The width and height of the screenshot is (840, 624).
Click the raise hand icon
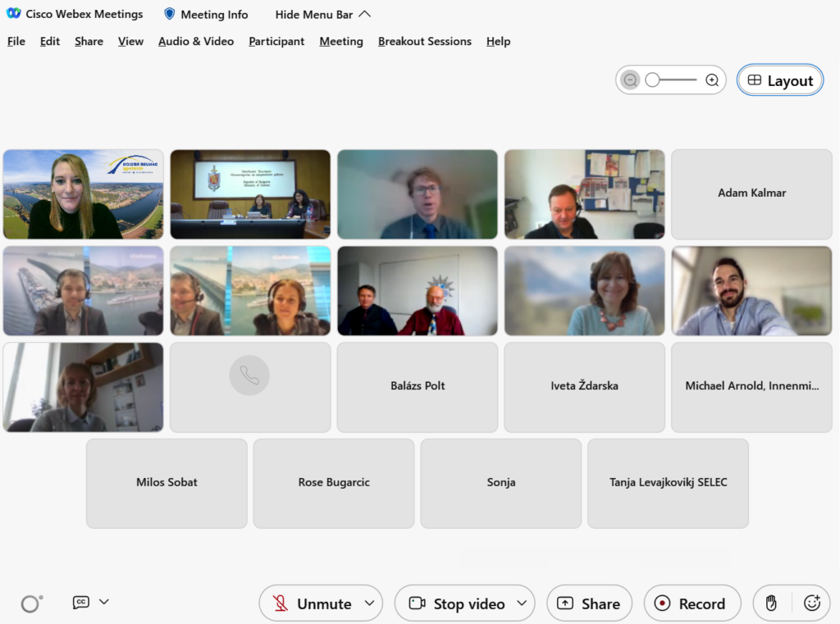click(x=771, y=604)
